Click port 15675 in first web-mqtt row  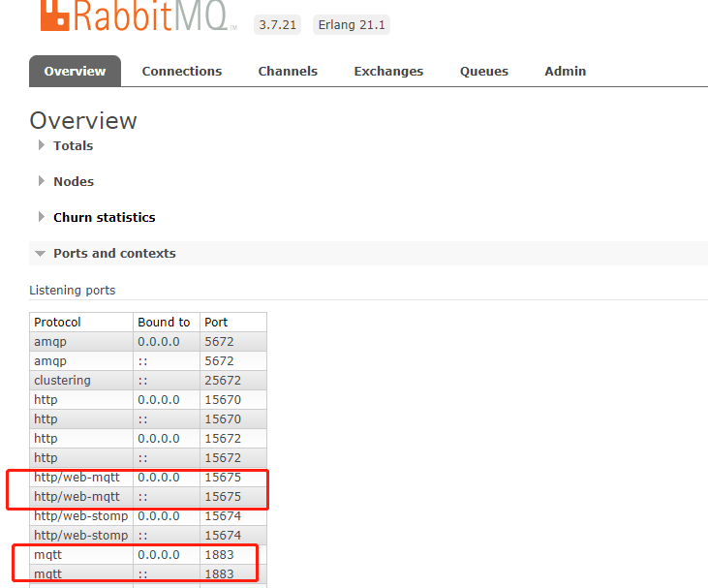(x=223, y=477)
